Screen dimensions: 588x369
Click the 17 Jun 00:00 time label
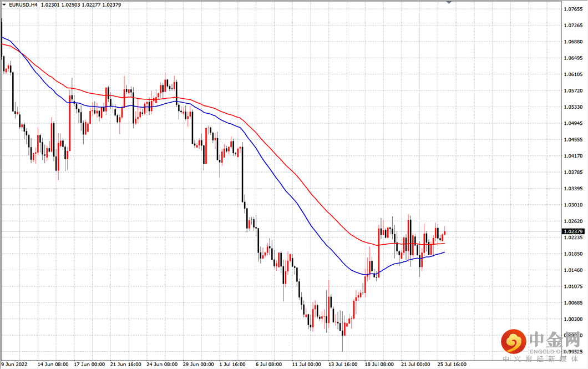[x=89, y=364]
